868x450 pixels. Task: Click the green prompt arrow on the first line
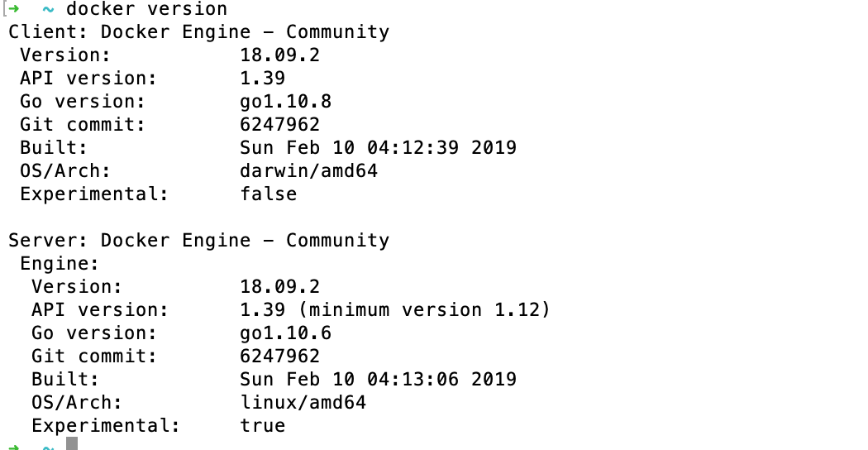[13, 9]
